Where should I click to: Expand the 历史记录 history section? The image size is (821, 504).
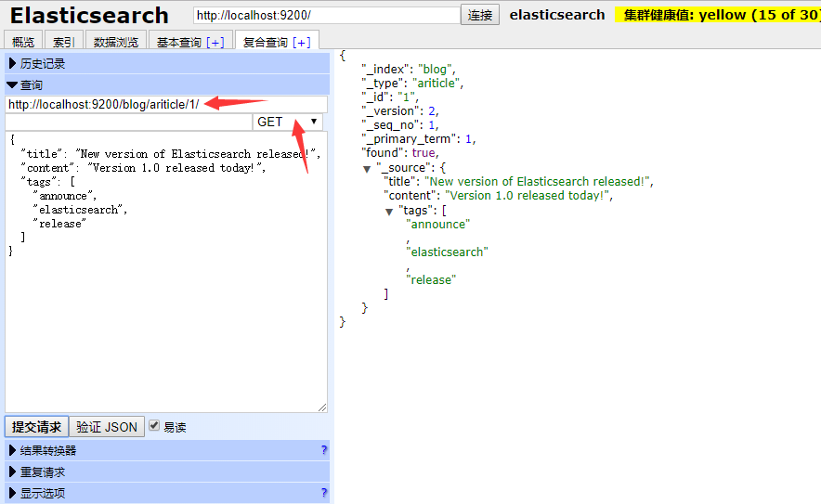[x=167, y=63]
